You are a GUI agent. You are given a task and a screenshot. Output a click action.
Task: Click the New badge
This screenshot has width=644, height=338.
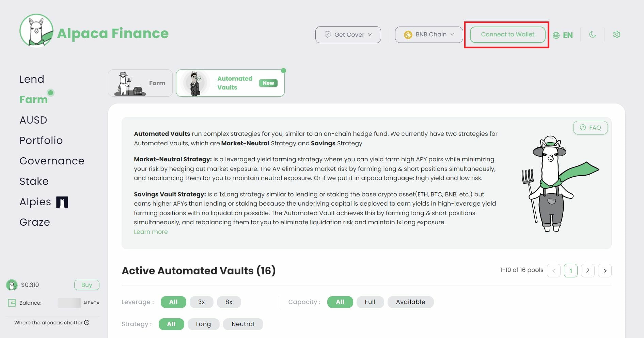click(268, 83)
